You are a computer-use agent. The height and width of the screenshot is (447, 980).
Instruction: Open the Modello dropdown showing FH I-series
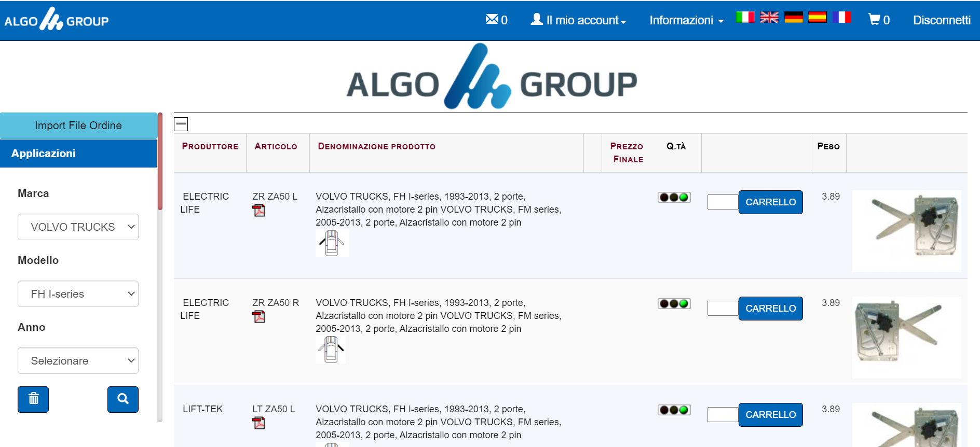pyautogui.click(x=78, y=294)
